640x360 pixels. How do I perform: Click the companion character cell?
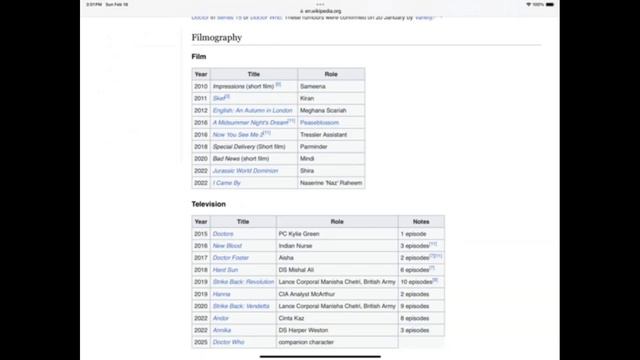(x=337, y=342)
